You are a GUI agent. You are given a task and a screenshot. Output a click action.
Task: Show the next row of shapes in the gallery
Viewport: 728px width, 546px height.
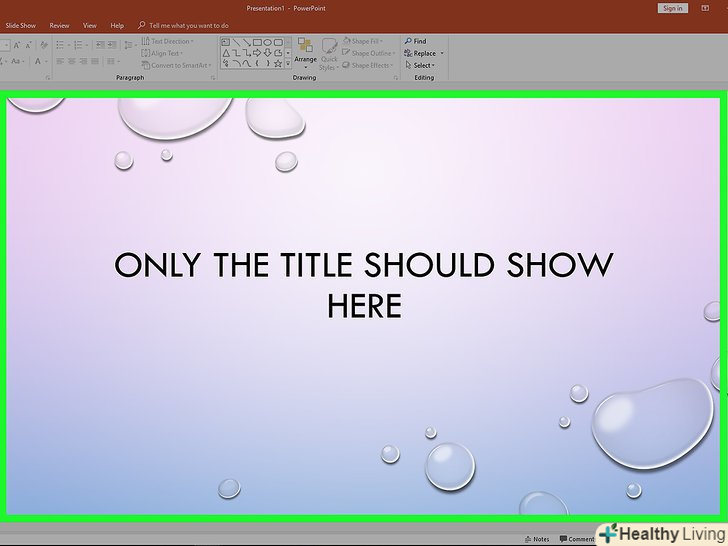288,53
